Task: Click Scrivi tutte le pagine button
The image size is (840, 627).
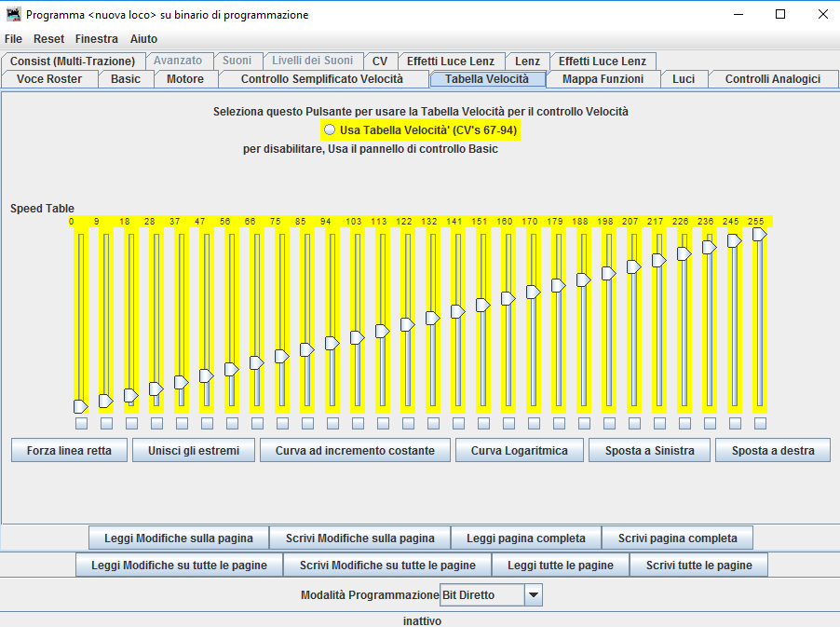Action: (698, 566)
